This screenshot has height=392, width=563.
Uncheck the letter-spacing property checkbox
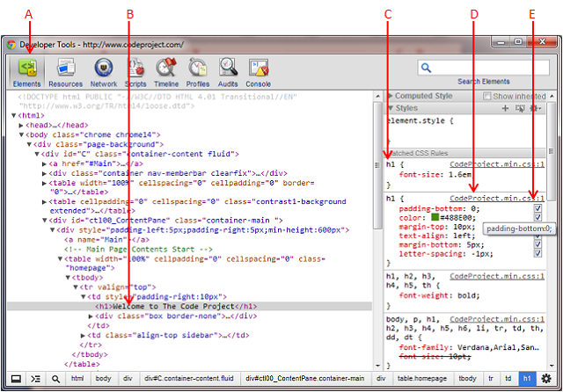click(537, 253)
